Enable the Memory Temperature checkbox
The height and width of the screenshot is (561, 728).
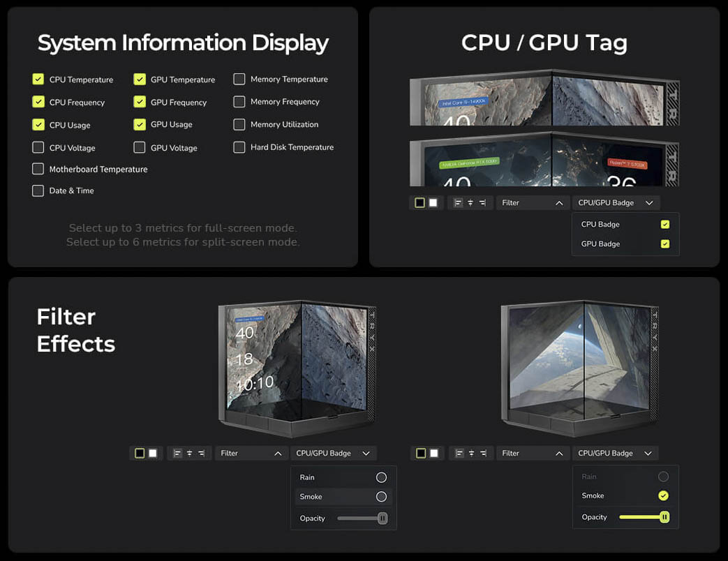click(x=239, y=80)
